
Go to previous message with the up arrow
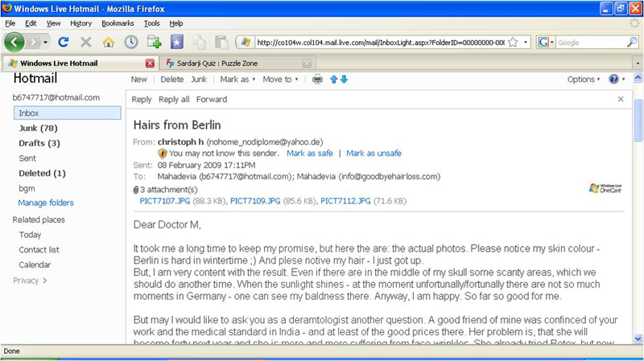point(334,80)
